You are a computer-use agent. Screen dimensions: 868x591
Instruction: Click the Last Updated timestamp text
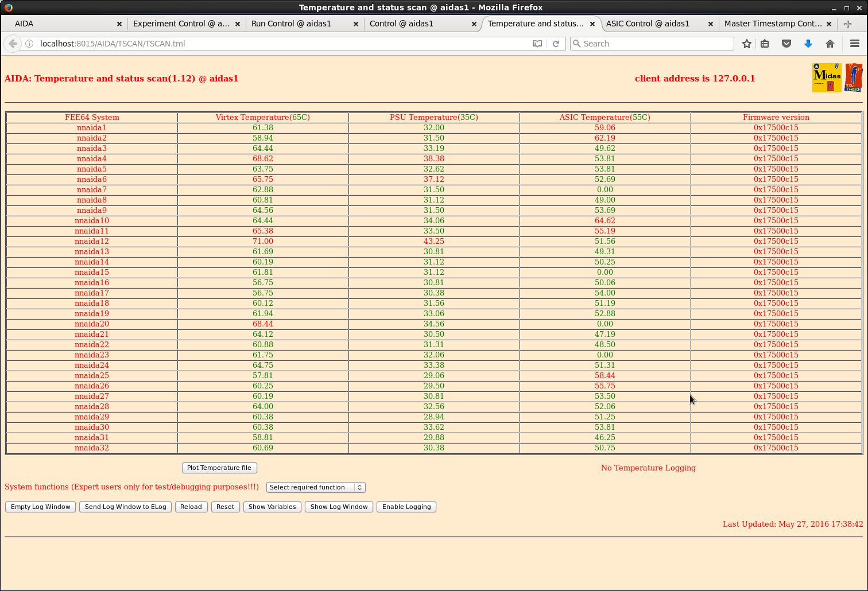pyautogui.click(x=793, y=524)
